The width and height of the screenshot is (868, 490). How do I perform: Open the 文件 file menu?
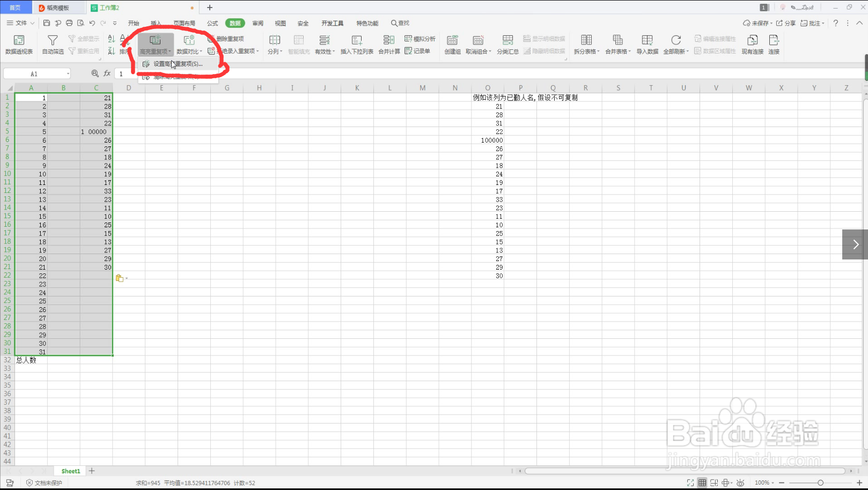point(20,23)
